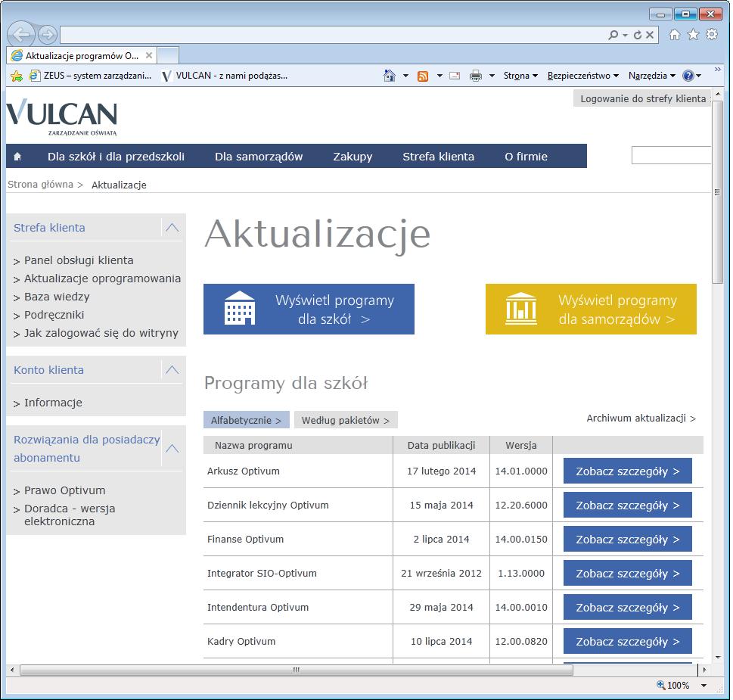Collapse Rozwiązania dla posiadaczy abonamentu panel
The image size is (733, 700).
(x=172, y=449)
